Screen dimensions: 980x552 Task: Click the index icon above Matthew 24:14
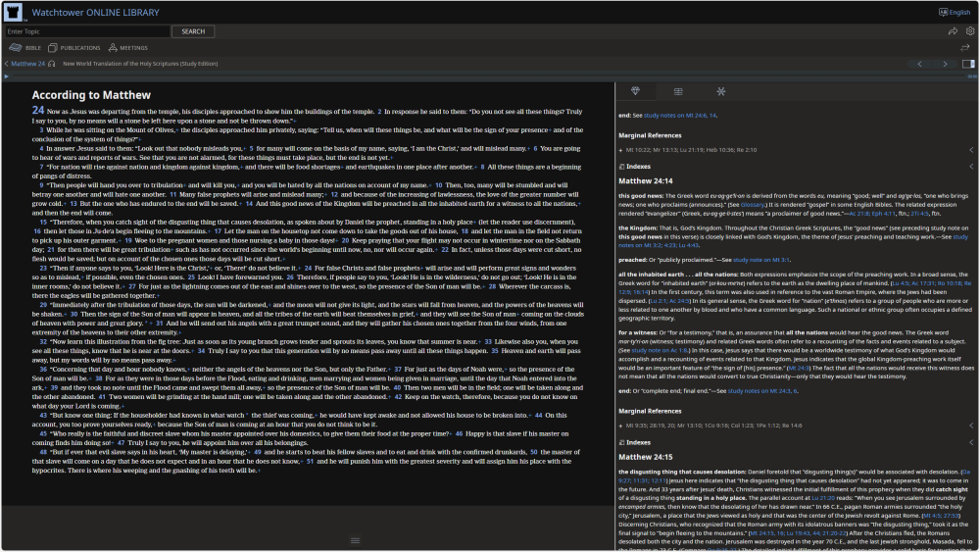coord(622,167)
